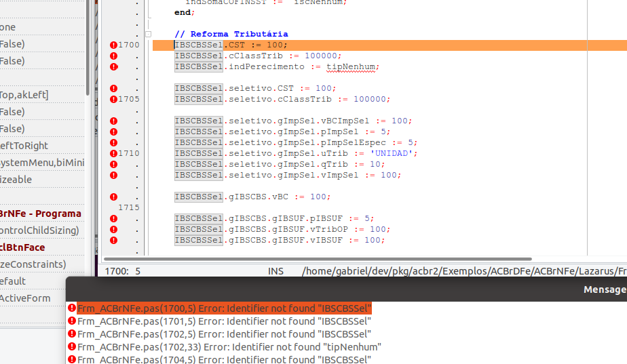Image resolution: width=627 pixels, height=364 pixels.
Task: Click gutter error icon beside pImpSel := 5 line
Action: (113, 132)
